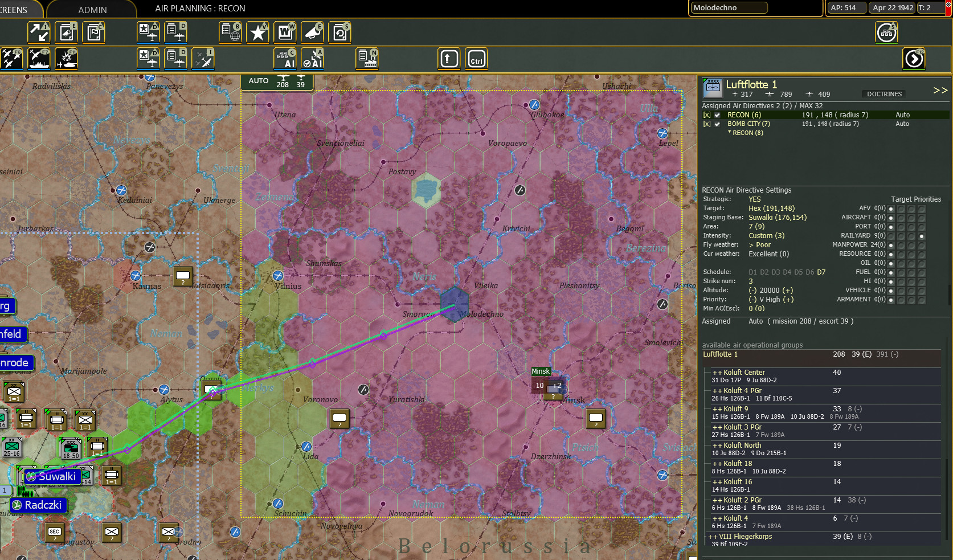
Task: Select the D7 schedule day
Action: [821, 272]
